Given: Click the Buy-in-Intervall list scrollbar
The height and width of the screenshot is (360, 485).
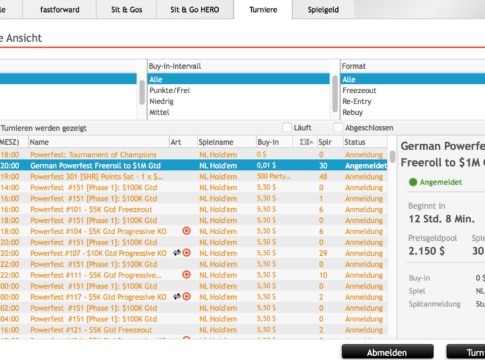Looking at the screenshot, I should pyautogui.click(x=335, y=93).
